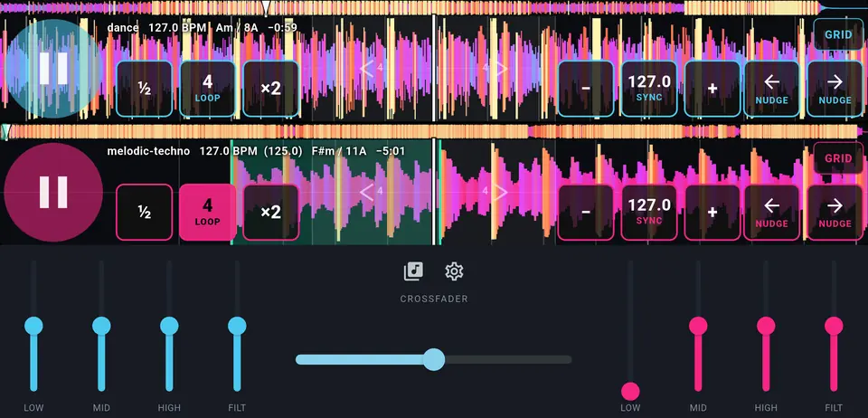Screen dimensions: 868x418
Task: Open GRID editing for the dance deck
Action: point(838,34)
